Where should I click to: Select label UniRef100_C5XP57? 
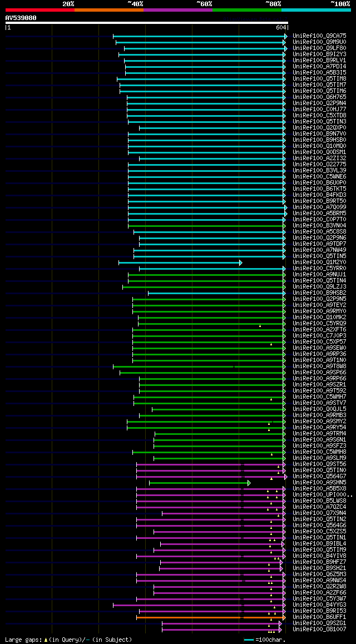coord(319,341)
